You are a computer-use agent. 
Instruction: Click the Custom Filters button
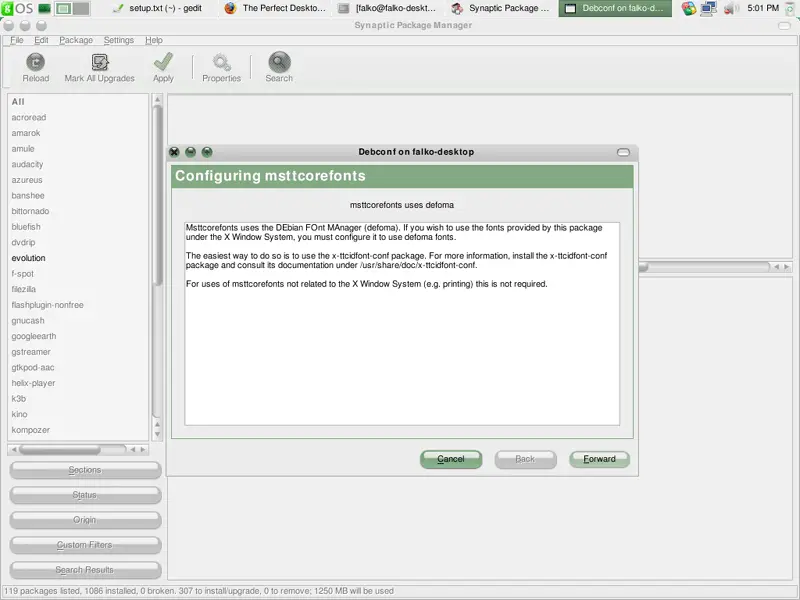[85, 545]
